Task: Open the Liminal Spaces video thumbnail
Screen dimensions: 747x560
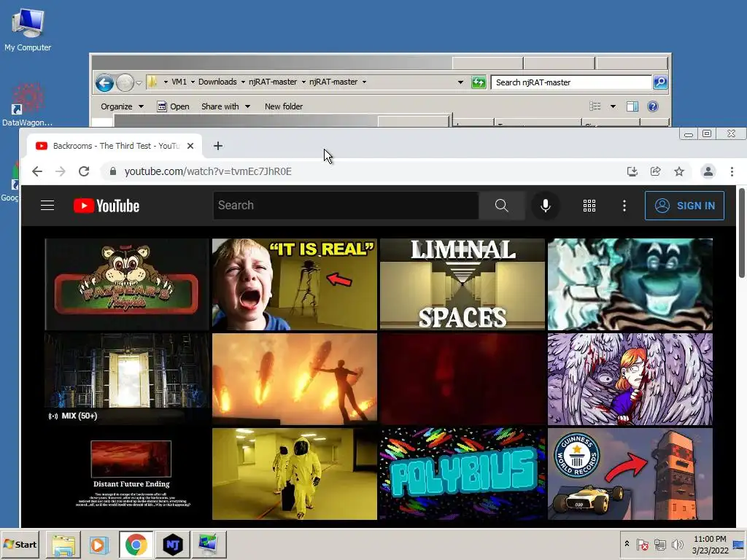Action: coord(462,284)
